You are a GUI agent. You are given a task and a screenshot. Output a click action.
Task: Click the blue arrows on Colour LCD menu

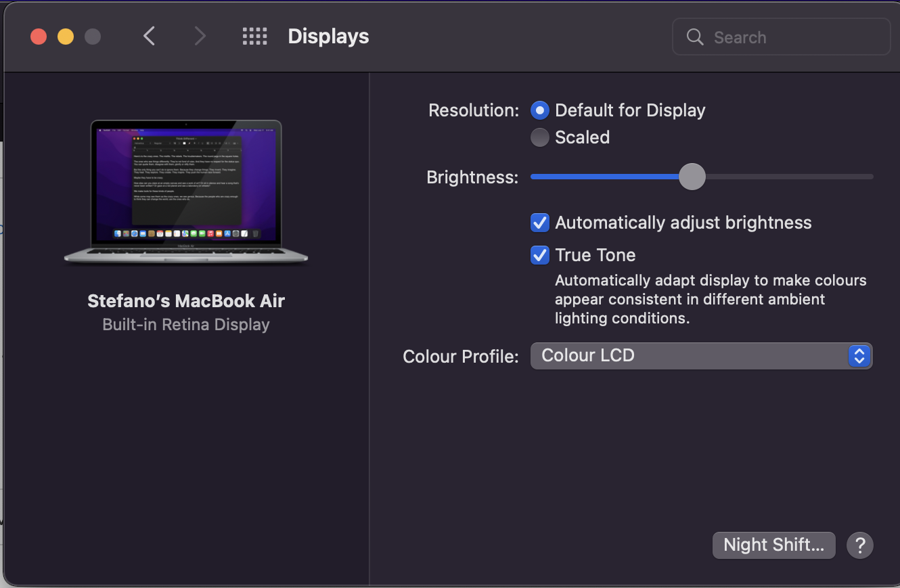click(859, 356)
